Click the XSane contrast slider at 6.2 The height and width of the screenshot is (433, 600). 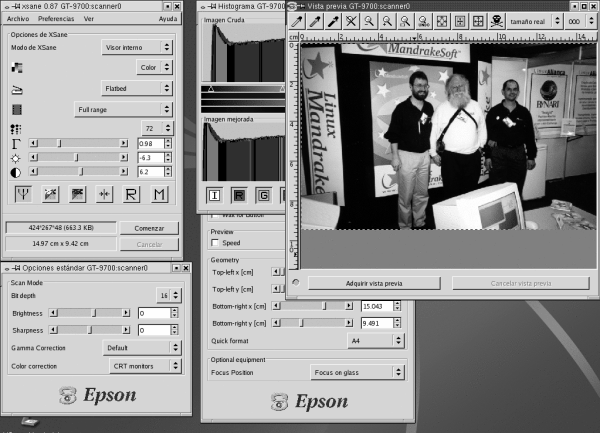79,171
